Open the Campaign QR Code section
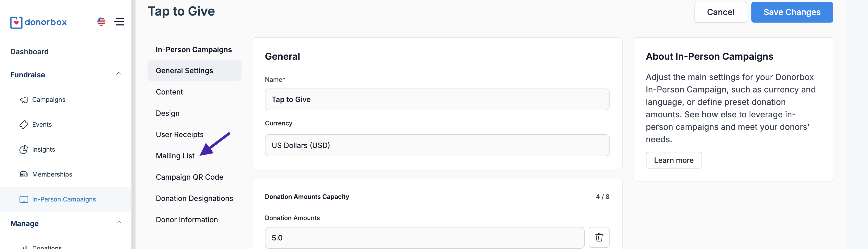868x249 pixels. pos(189,177)
